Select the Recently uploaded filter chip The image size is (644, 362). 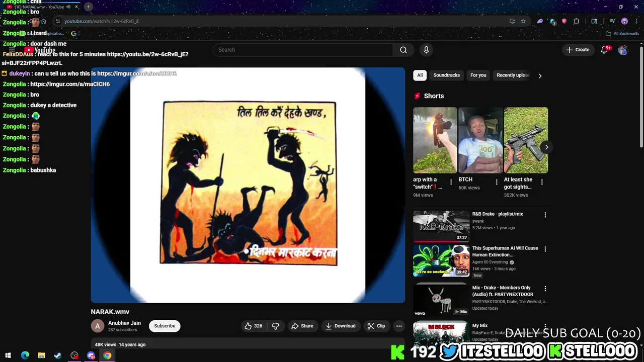click(513, 75)
